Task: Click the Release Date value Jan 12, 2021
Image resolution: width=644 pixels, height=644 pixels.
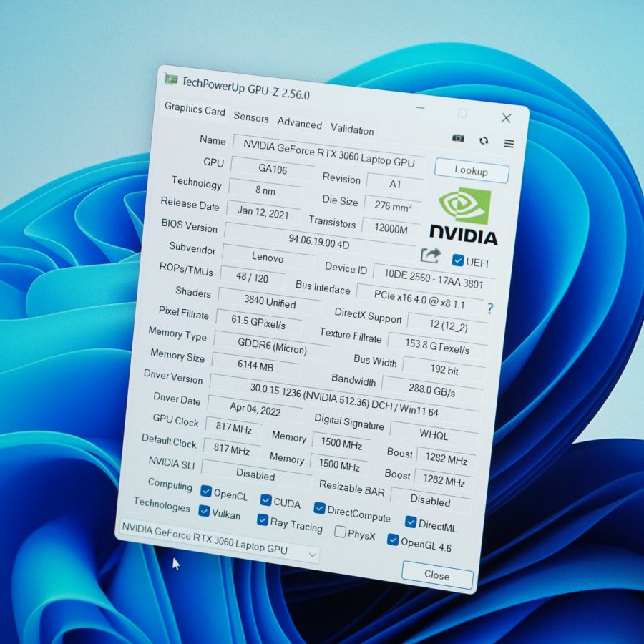Action: 263,212
